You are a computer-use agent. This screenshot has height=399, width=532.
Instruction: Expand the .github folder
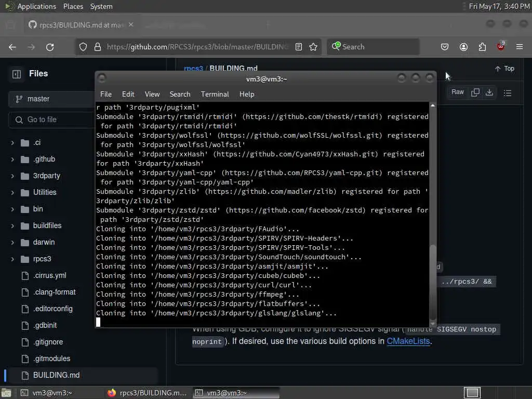[x=12, y=159]
